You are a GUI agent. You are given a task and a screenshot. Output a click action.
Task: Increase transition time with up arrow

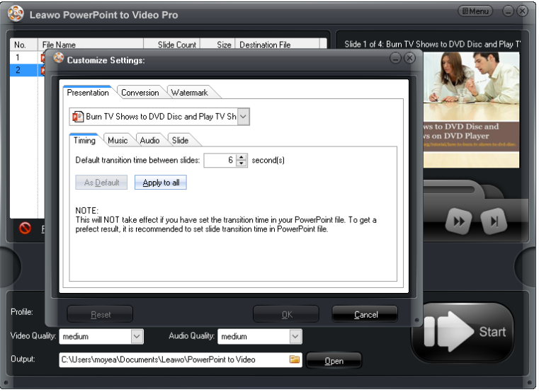pyautogui.click(x=242, y=157)
